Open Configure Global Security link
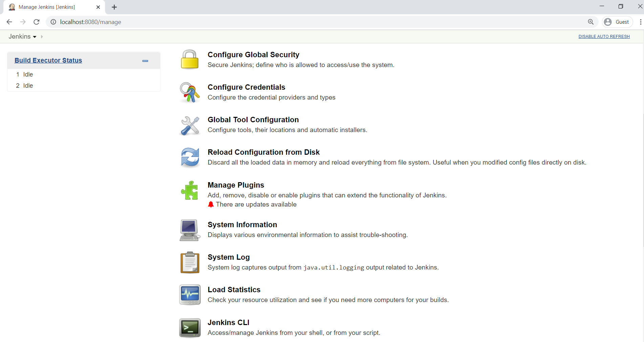The image size is (644, 342). 253,55
